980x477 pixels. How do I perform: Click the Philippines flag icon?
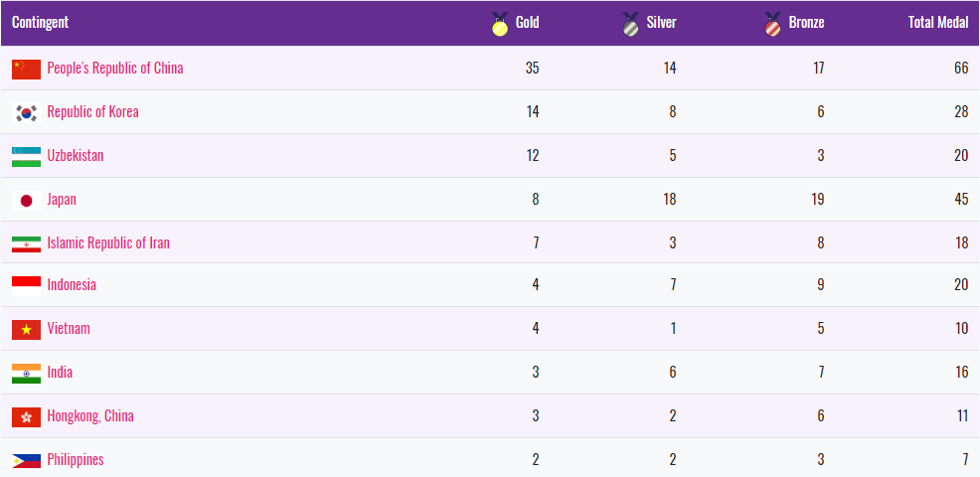pos(26,460)
